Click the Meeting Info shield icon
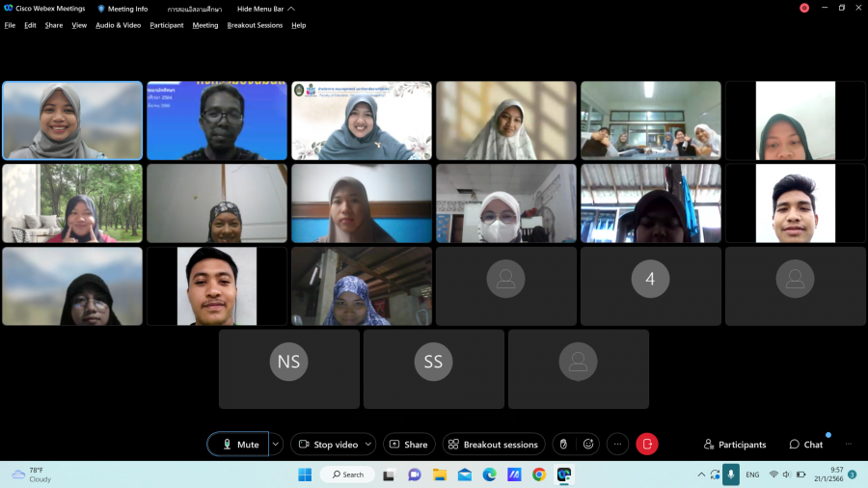Screen dimensions: 868x488 click(101, 9)
